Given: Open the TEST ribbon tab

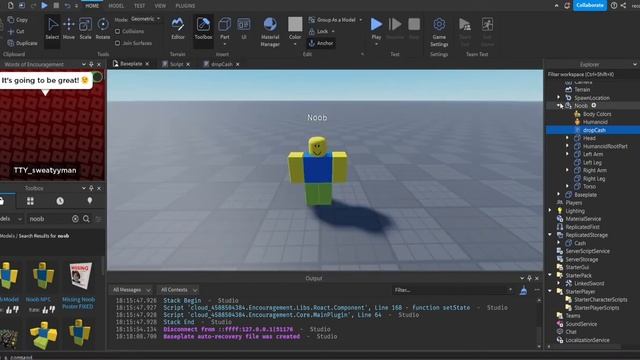Looking at the screenshot, I should (140, 6).
